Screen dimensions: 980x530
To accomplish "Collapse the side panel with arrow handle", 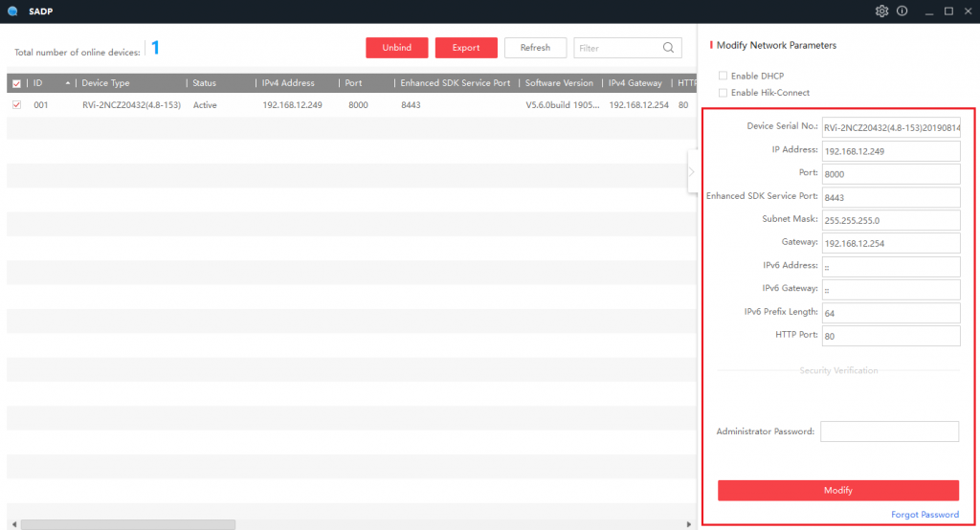I will tap(691, 172).
